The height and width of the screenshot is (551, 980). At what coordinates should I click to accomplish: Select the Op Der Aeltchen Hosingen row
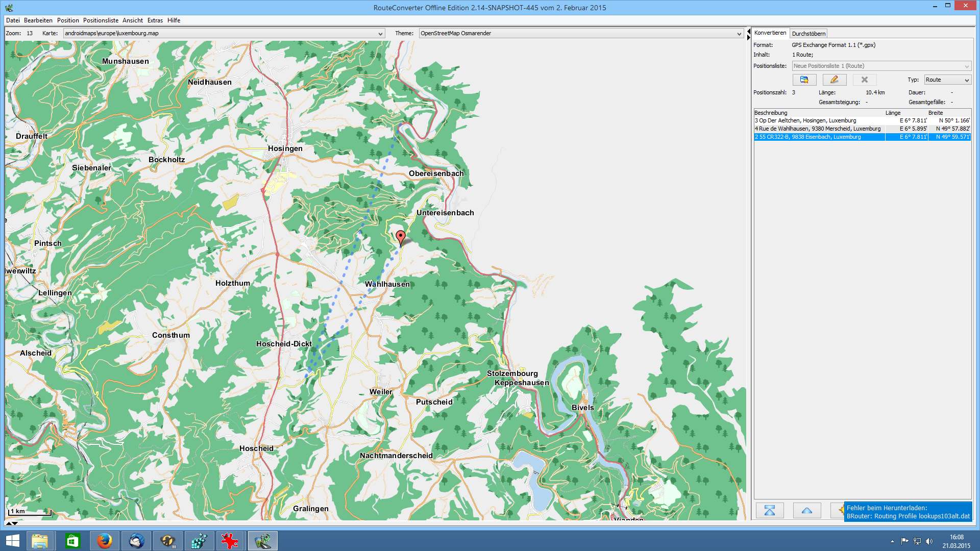[x=819, y=120]
